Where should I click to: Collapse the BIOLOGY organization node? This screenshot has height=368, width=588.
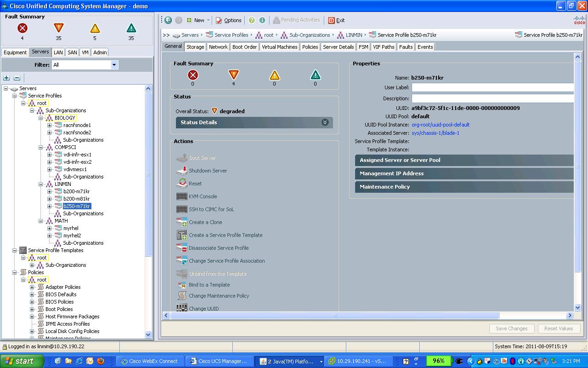(40, 118)
